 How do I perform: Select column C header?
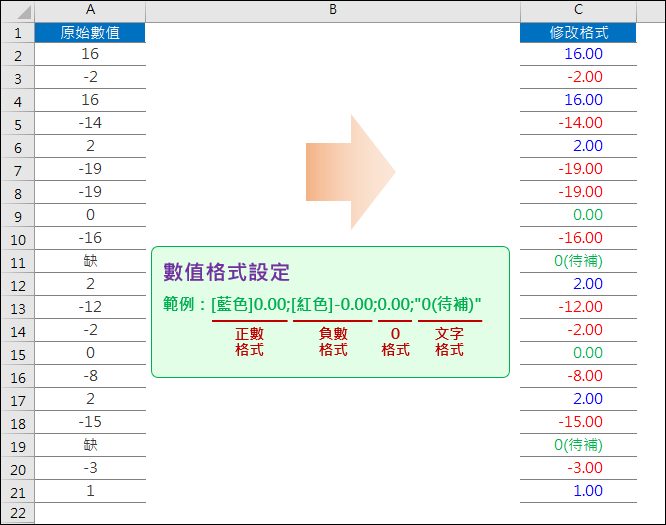click(578, 10)
